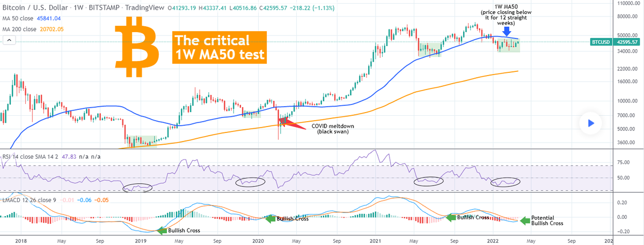Select the Potential Bullish Cross annotation text
The image size is (644, 245).
pos(547,220)
